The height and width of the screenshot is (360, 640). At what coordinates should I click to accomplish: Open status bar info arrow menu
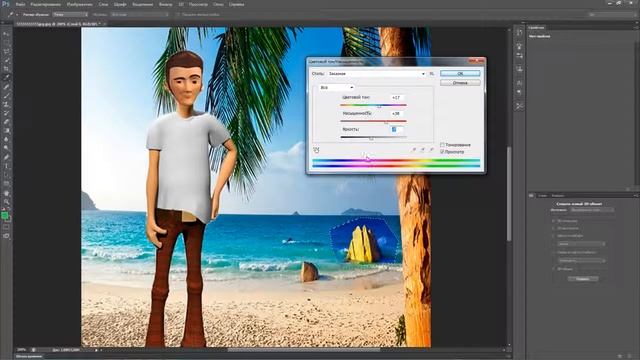97,350
